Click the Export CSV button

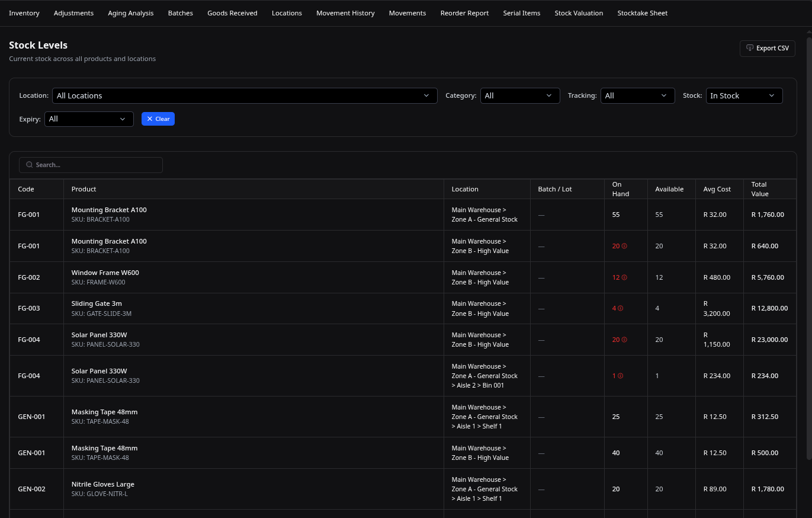click(x=767, y=48)
